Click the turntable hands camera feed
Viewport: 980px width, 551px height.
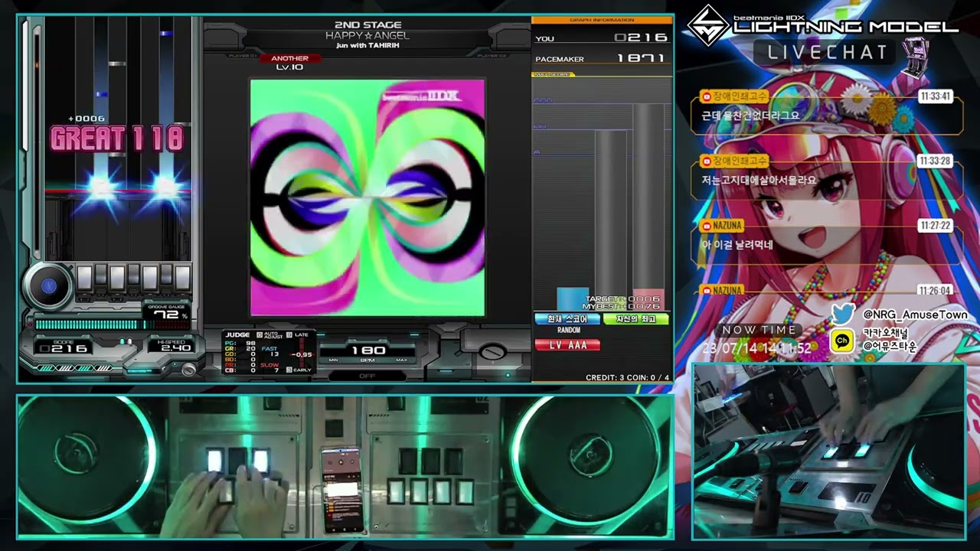tap(345, 466)
